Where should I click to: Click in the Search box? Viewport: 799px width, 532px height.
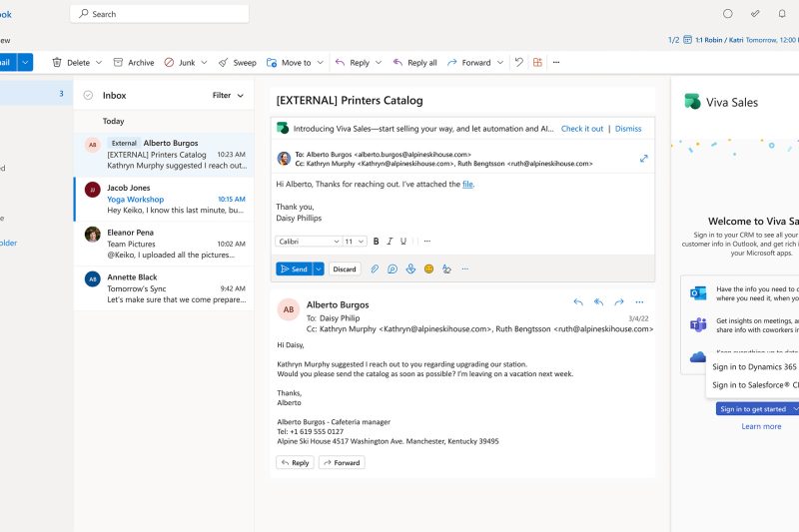pos(160,14)
